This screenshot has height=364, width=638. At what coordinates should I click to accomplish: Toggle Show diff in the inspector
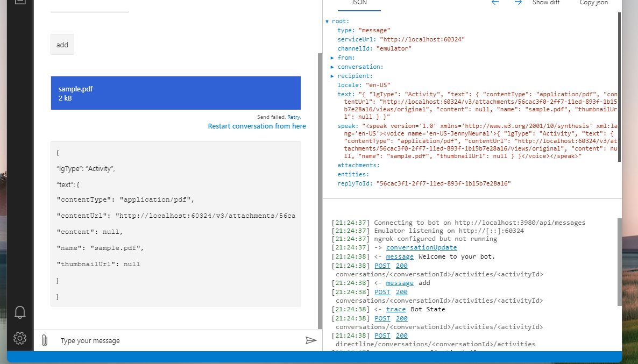click(x=545, y=3)
